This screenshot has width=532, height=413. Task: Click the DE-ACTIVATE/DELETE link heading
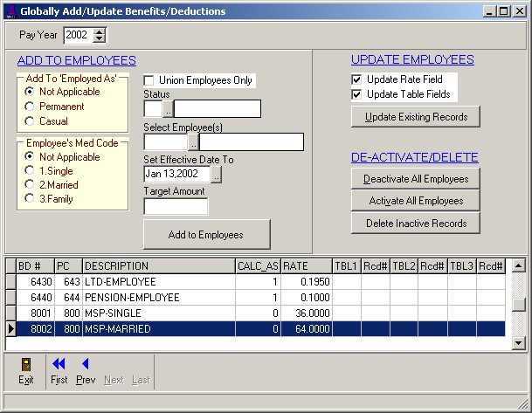[415, 157]
